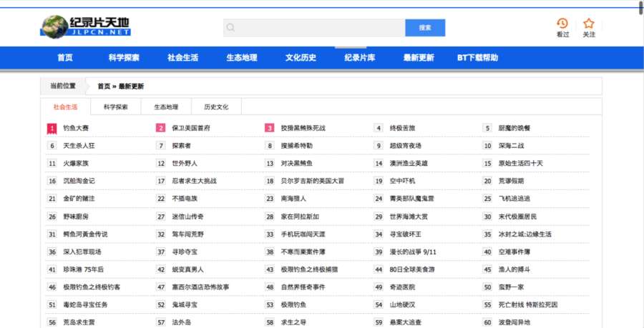Open item 47 塞西尔酒店恐怖故事
The width and height of the screenshot is (644, 328).
[201, 287]
